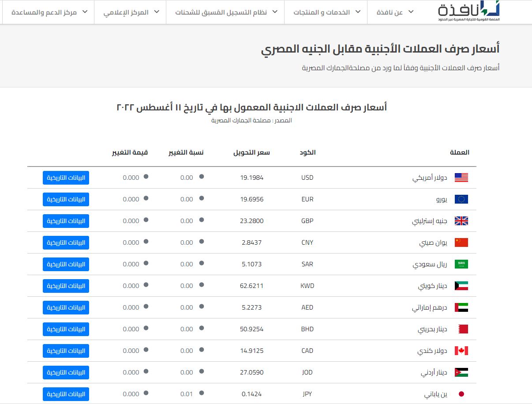The width and height of the screenshot is (532, 405).
Task: Click the United Kingdom flag icon
Action: pyautogui.click(x=461, y=221)
